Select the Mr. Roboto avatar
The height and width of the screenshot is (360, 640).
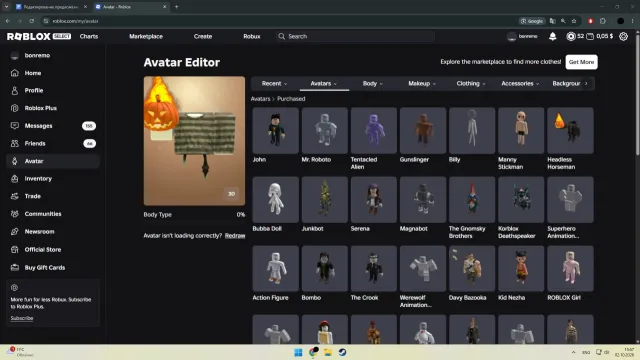[x=324, y=131]
